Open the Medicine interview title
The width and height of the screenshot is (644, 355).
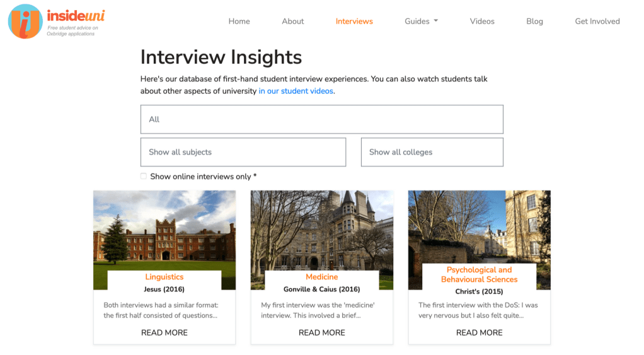pos(321,277)
